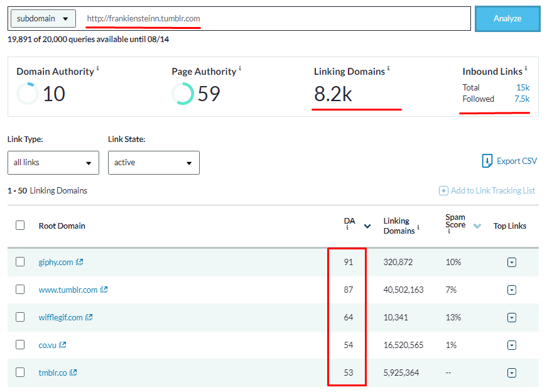Click the Followed inbound links 7.5k value
547x392 pixels.
pos(522,99)
